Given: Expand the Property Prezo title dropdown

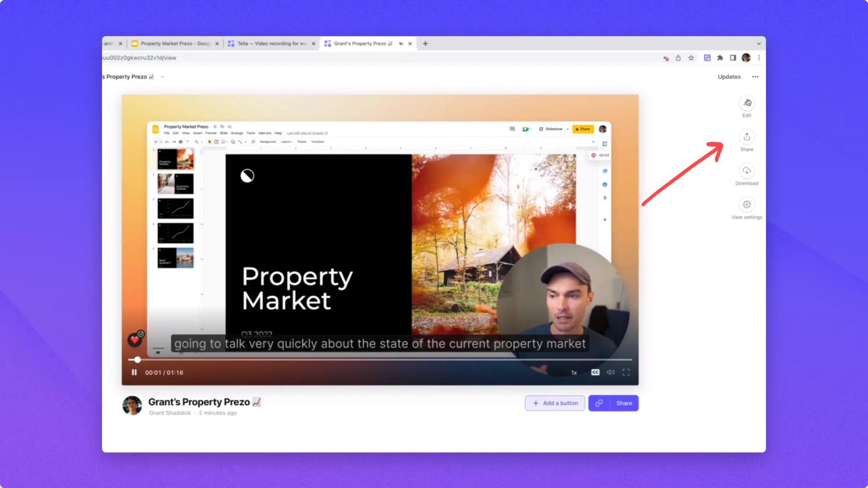Looking at the screenshot, I should pyautogui.click(x=162, y=77).
